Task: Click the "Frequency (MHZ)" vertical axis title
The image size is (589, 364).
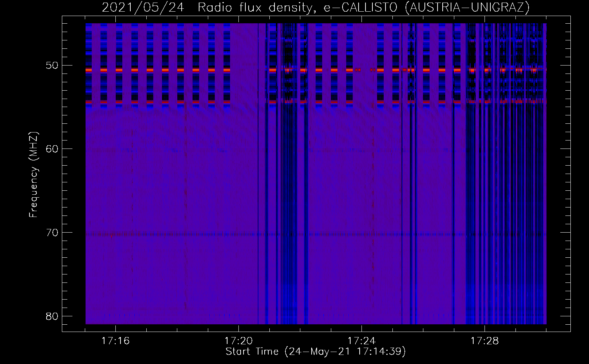Action: pyautogui.click(x=33, y=175)
